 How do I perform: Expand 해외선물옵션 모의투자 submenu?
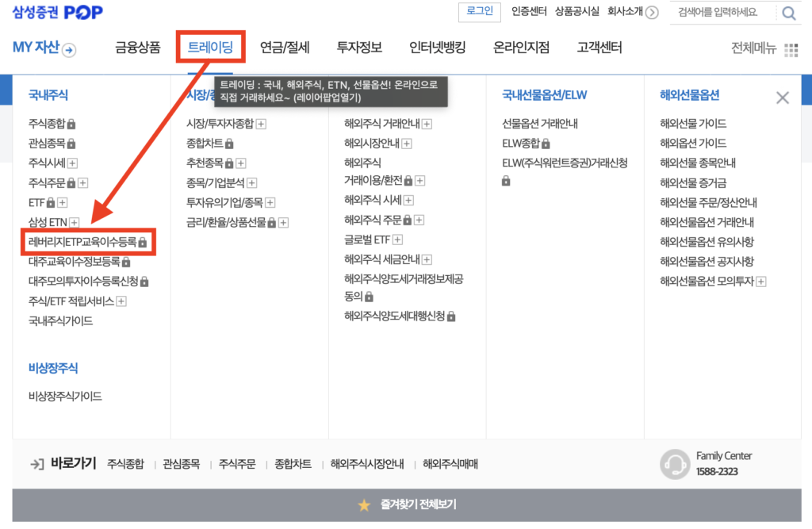(761, 282)
